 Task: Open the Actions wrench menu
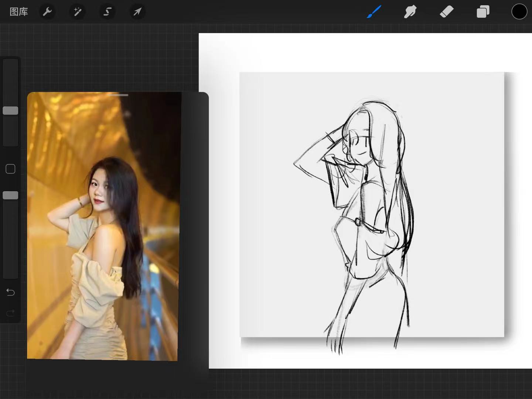coord(47,12)
